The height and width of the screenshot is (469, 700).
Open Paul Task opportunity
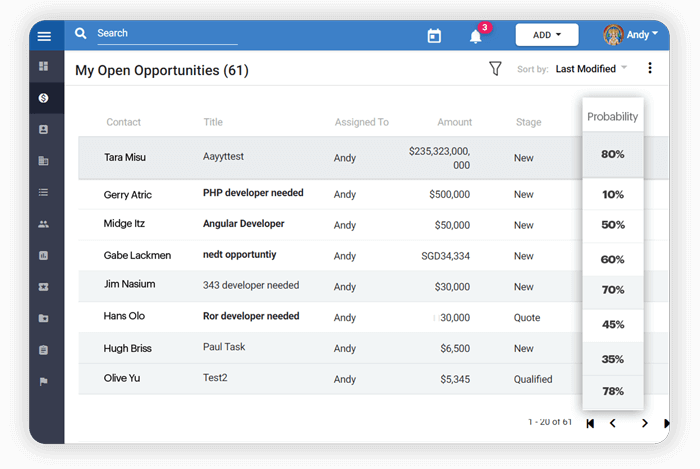[224, 347]
